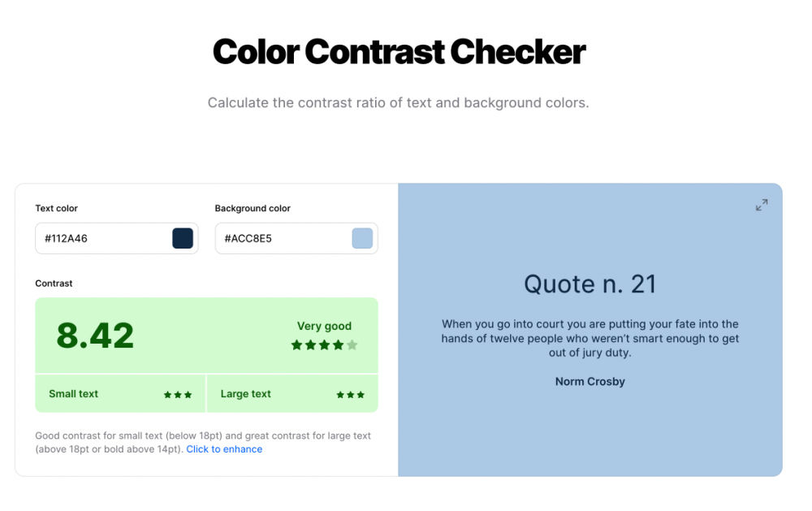Image resolution: width=812 pixels, height=511 pixels.
Task: Select the Large text result panel
Action: tap(292, 394)
